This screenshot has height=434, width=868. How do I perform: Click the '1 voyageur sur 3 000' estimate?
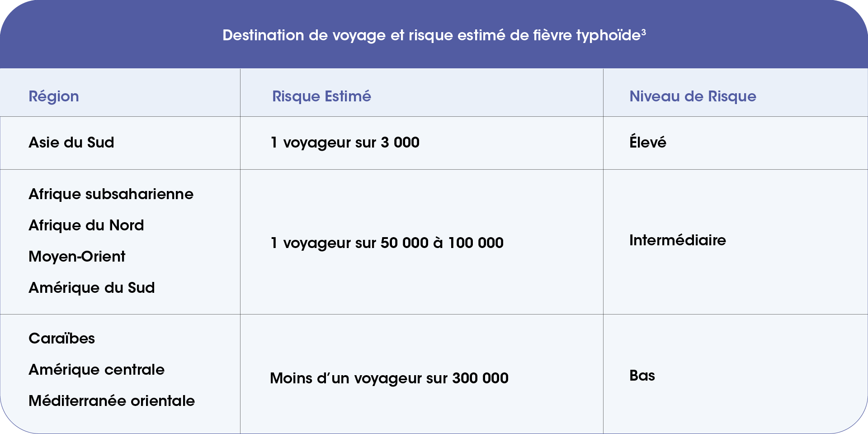pos(345,143)
